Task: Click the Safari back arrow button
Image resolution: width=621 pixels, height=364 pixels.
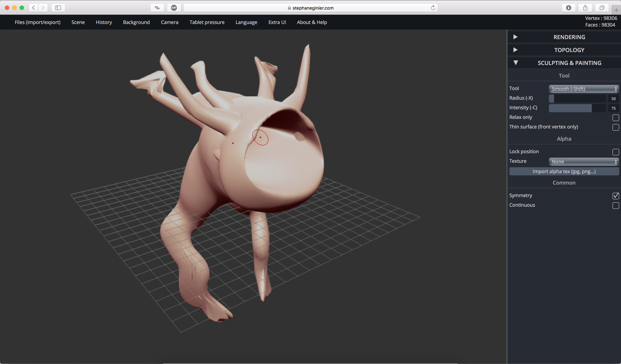Action: (33, 8)
